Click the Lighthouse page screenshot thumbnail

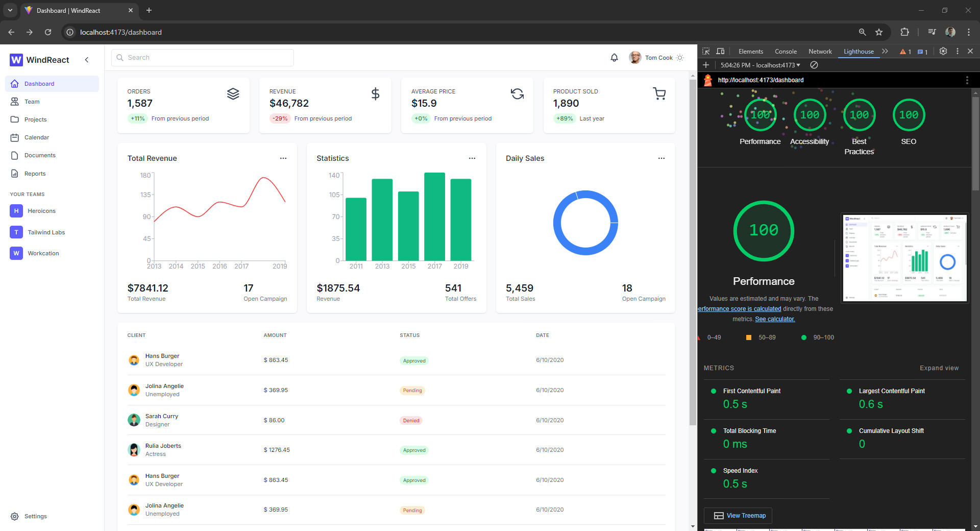pyautogui.click(x=904, y=258)
